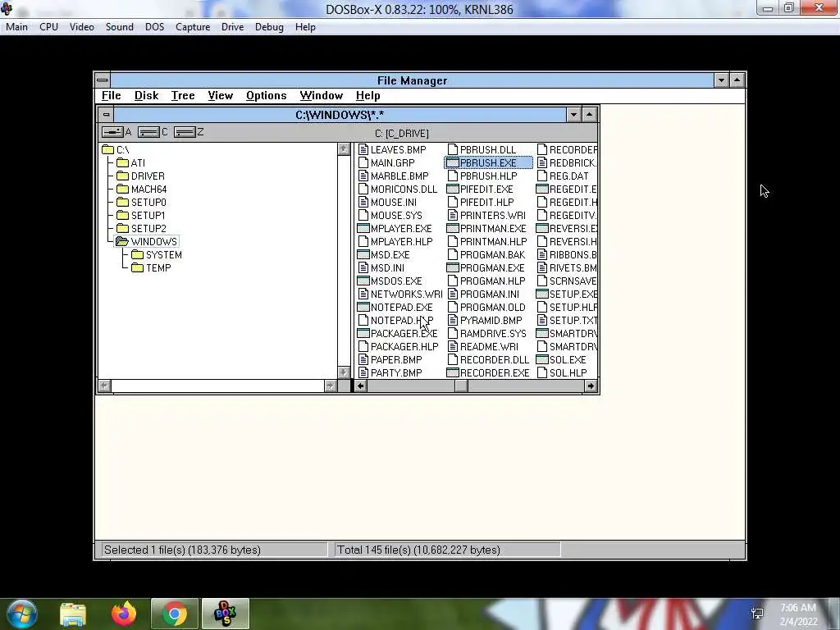The image size is (840, 630).
Task: Open the View menu in File Manager
Action: [x=220, y=95]
